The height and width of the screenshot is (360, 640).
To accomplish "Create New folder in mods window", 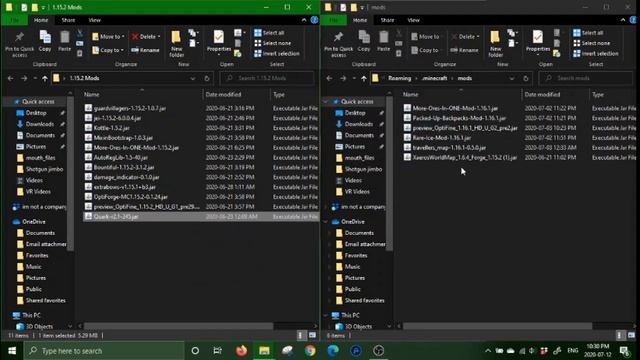I will (x=496, y=44).
